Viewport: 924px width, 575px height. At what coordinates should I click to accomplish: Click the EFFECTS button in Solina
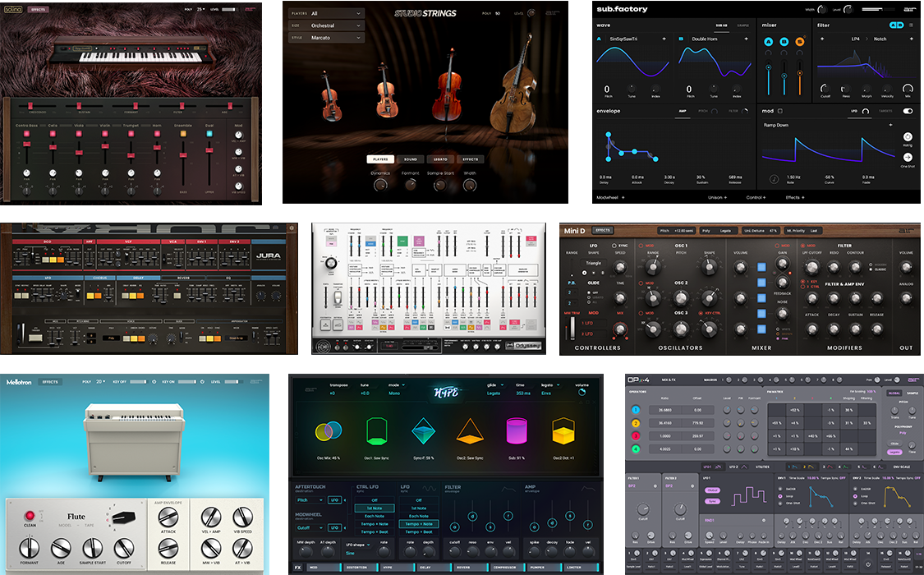pyautogui.click(x=39, y=9)
